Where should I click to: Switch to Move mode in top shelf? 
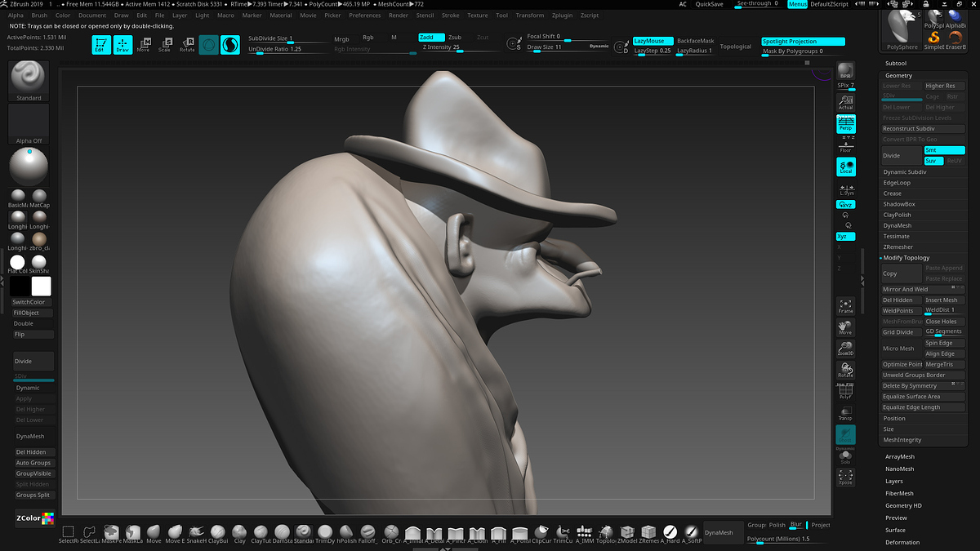144,45
